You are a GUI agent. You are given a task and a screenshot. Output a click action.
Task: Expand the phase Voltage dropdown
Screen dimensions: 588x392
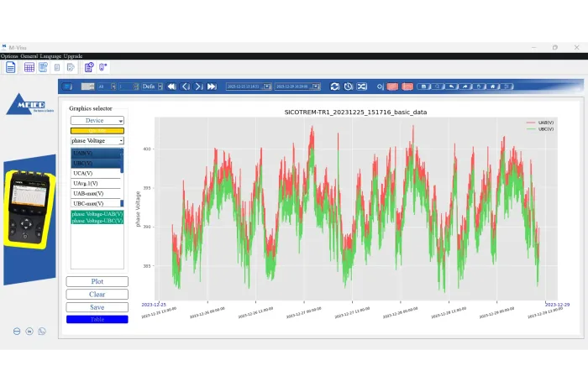point(97,141)
